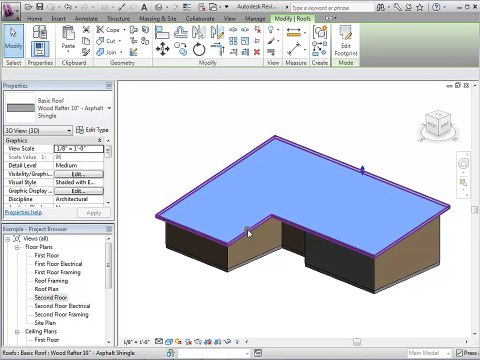Open the SteeringWheels navigation icon
The image size is (480, 360).
(463, 164)
